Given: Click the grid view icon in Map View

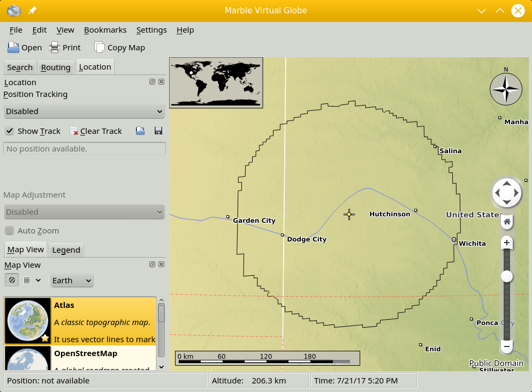Looking at the screenshot, I should point(27,280).
